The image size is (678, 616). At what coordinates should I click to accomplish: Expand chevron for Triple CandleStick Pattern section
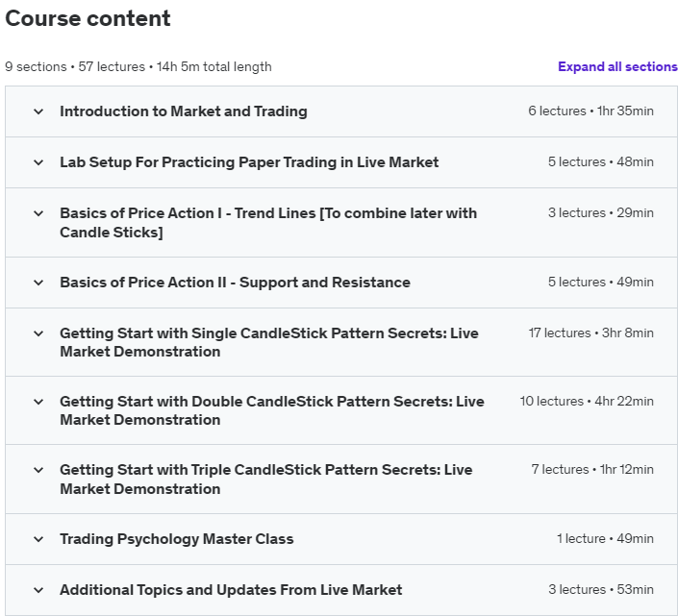click(x=38, y=470)
